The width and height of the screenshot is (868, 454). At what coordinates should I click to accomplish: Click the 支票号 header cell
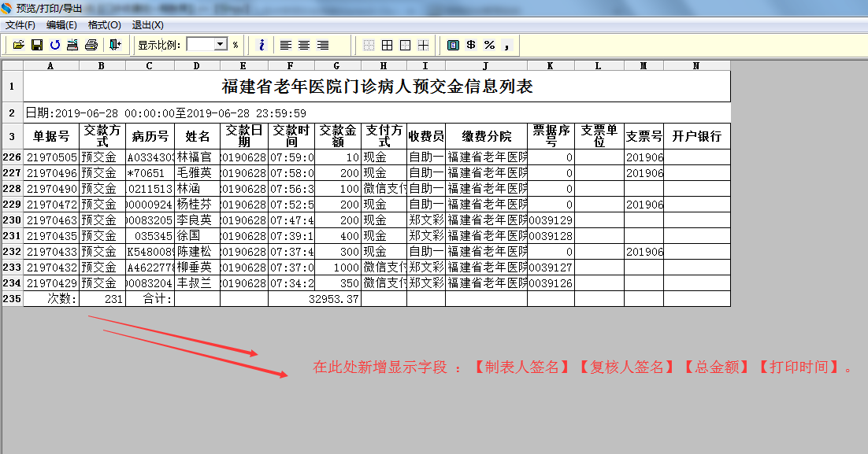pyautogui.click(x=644, y=136)
